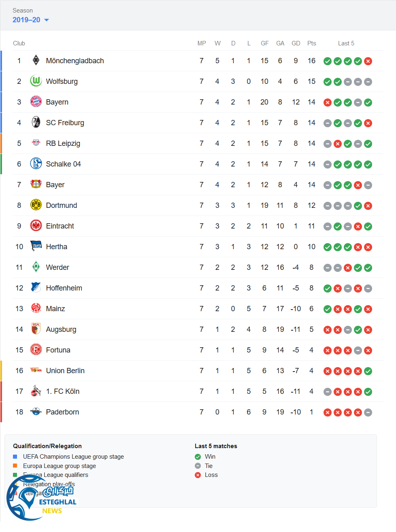The image size is (396, 532).
Task: Click the Bayern club crest
Action: pyautogui.click(x=36, y=102)
